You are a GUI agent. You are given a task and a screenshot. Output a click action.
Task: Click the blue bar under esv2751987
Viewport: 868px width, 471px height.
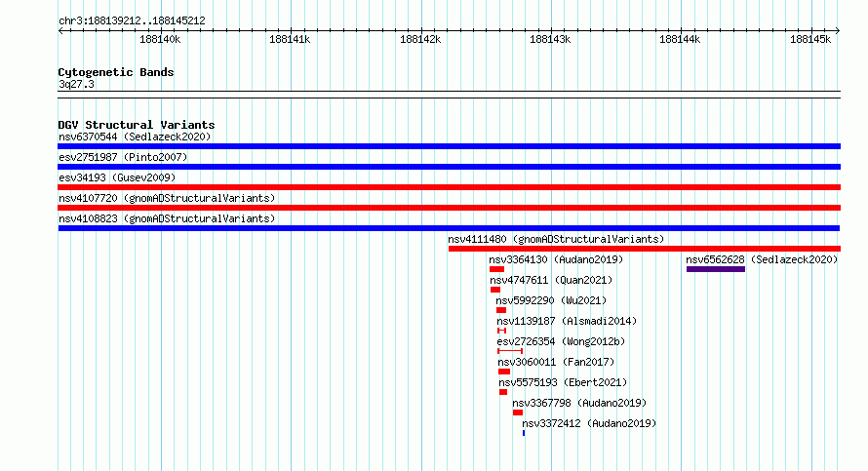[449, 167]
